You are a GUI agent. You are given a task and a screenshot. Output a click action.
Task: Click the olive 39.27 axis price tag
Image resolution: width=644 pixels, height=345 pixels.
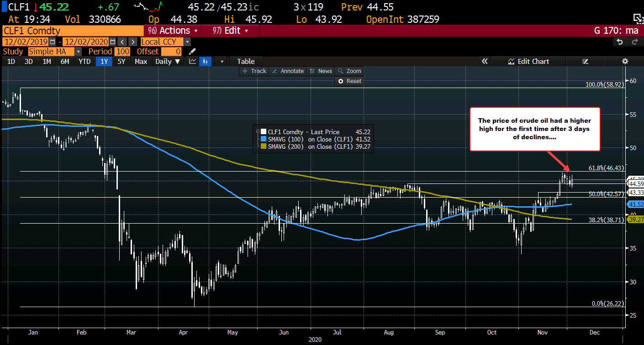pyautogui.click(x=636, y=220)
